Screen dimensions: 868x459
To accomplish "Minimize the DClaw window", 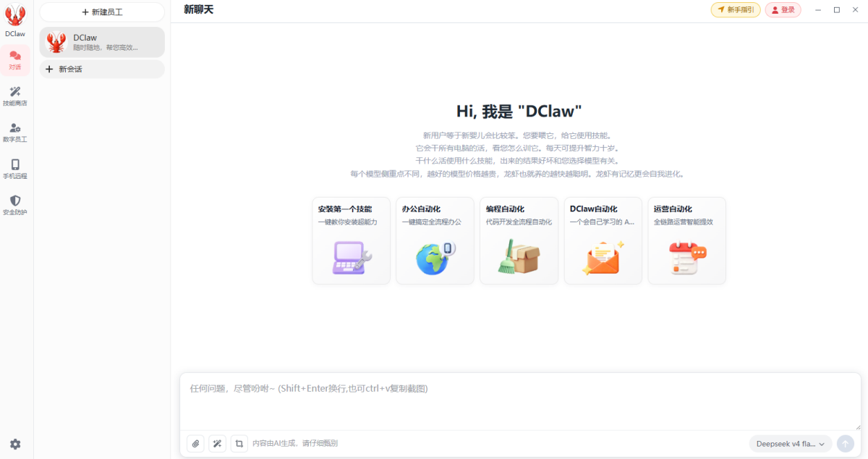I will pyautogui.click(x=818, y=10).
